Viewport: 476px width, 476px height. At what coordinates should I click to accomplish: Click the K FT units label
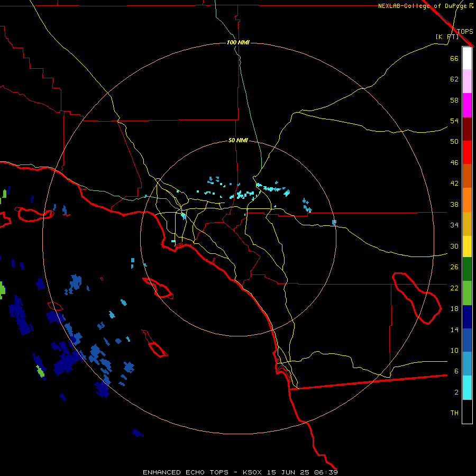447,36
